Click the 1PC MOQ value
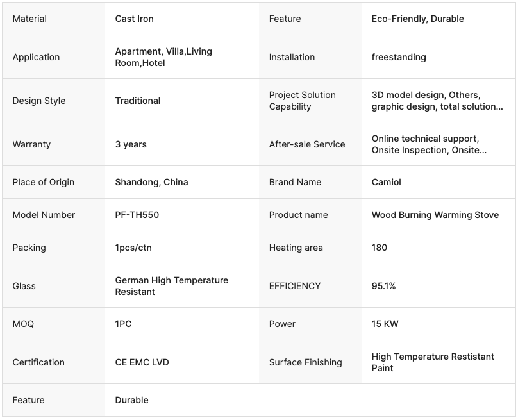Viewport: 518px width, 420px height. (124, 324)
